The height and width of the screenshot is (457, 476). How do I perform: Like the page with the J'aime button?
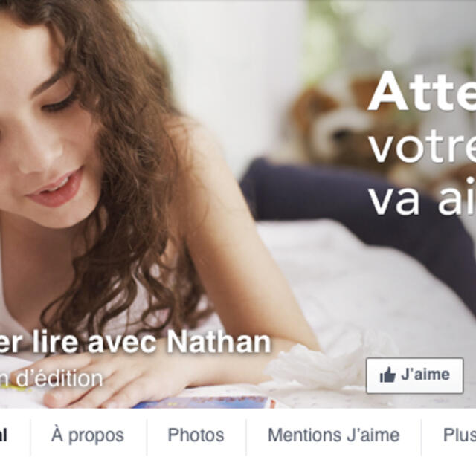pos(415,375)
